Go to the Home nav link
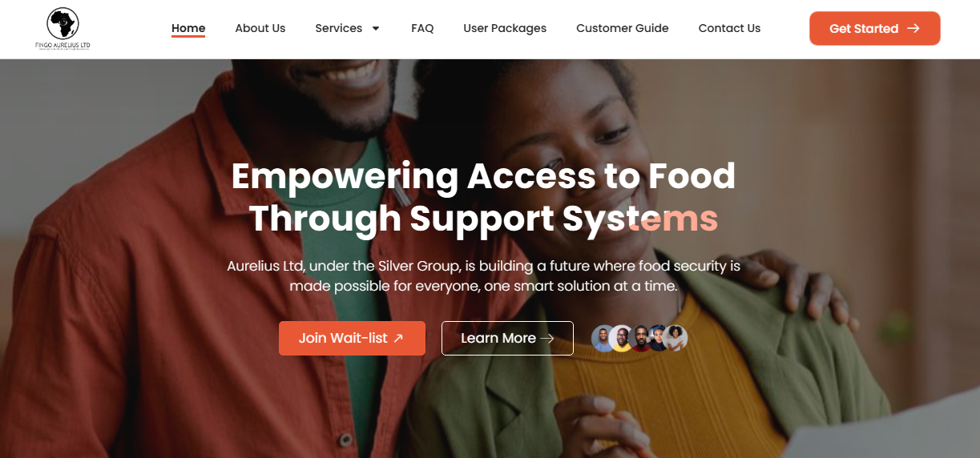This screenshot has height=458, width=980. (x=188, y=28)
